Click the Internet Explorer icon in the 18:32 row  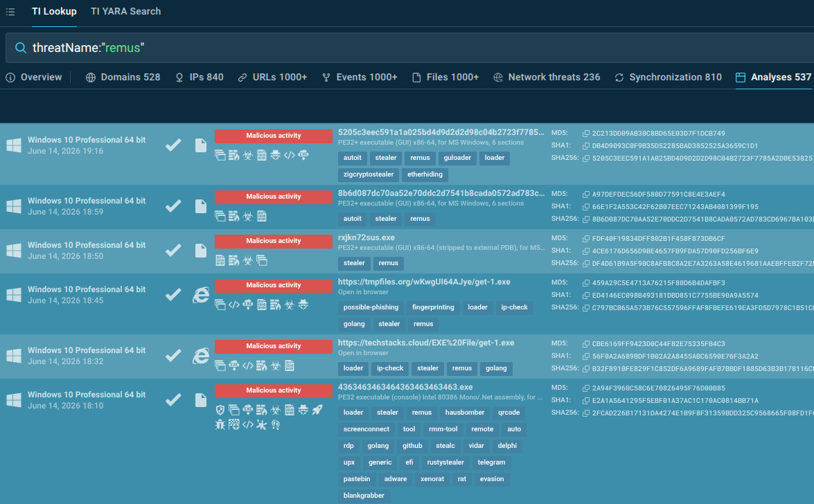click(x=200, y=356)
